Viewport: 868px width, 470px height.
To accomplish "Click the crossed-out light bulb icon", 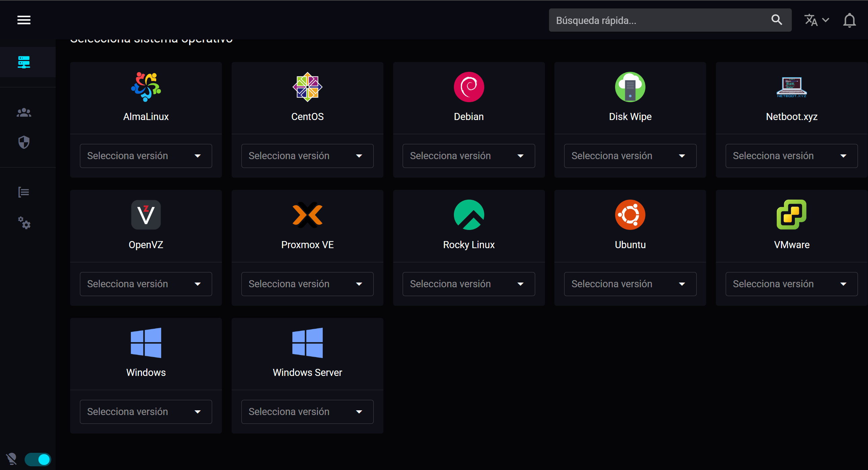I will (x=11, y=459).
